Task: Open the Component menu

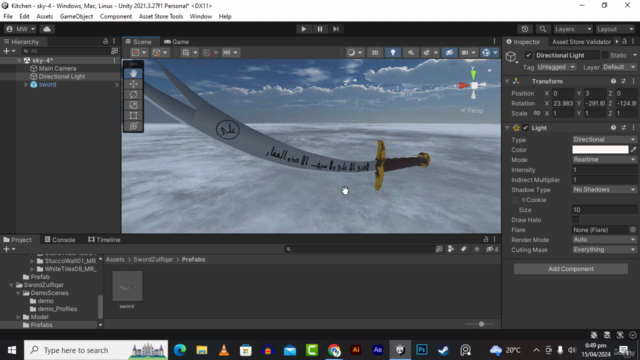Action: tap(116, 16)
